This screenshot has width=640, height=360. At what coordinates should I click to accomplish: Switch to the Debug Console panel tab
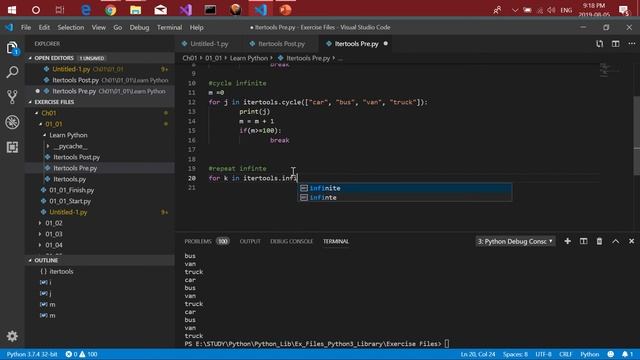point(291,241)
